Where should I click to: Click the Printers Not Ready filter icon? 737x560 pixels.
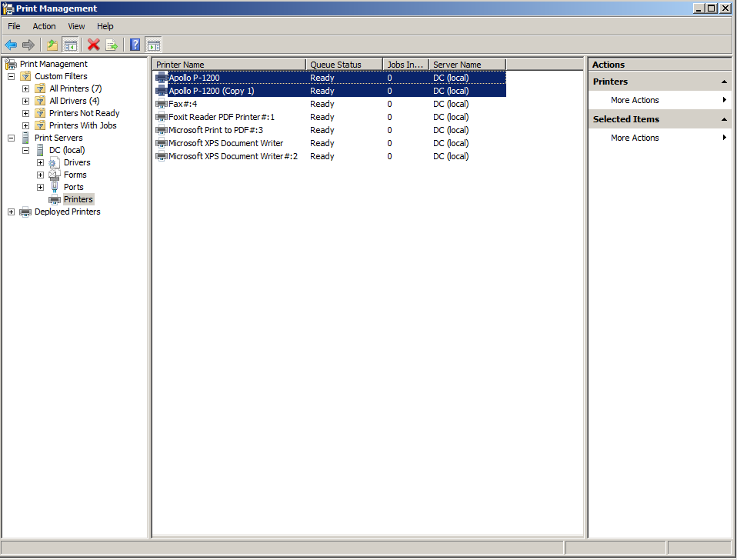pyautogui.click(x=41, y=113)
